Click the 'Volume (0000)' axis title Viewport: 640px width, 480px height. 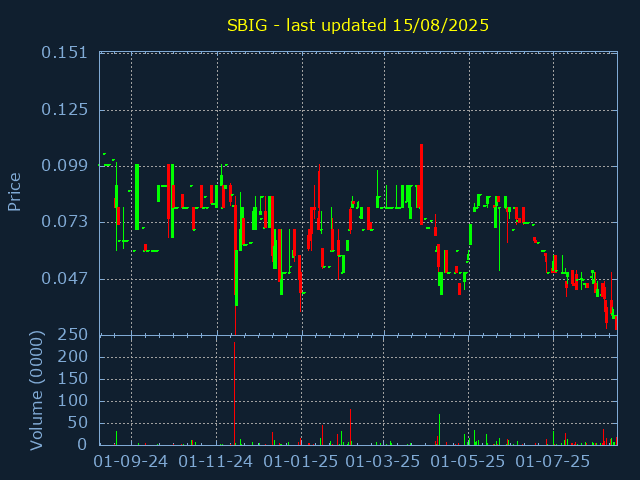pos(36,391)
